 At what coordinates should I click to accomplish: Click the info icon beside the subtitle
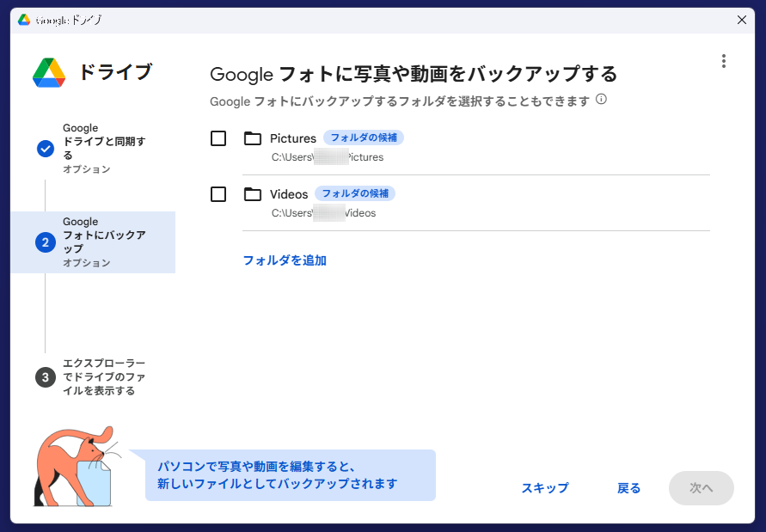(x=601, y=99)
